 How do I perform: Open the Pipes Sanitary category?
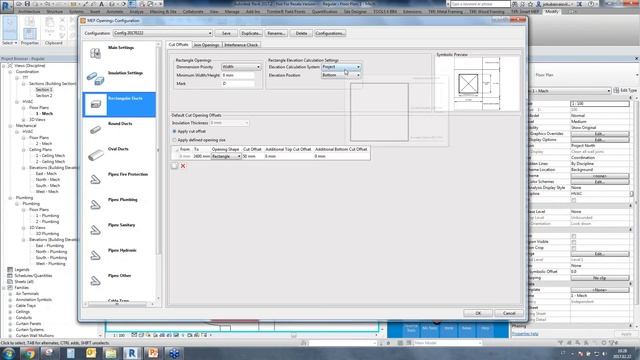click(x=121, y=225)
